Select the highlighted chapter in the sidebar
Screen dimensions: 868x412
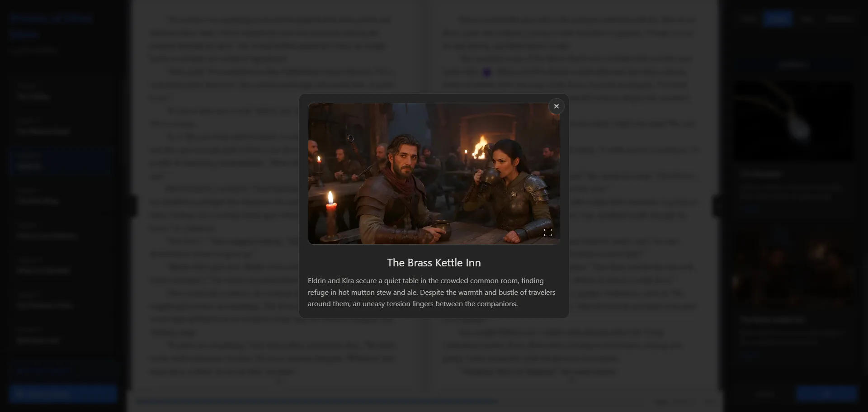[59, 161]
